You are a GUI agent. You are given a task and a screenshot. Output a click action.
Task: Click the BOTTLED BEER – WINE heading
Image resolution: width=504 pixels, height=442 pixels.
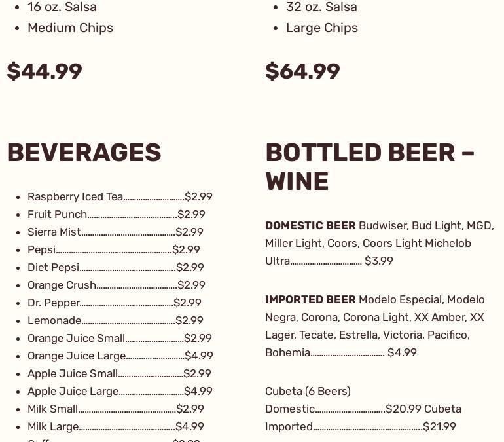click(370, 166)
